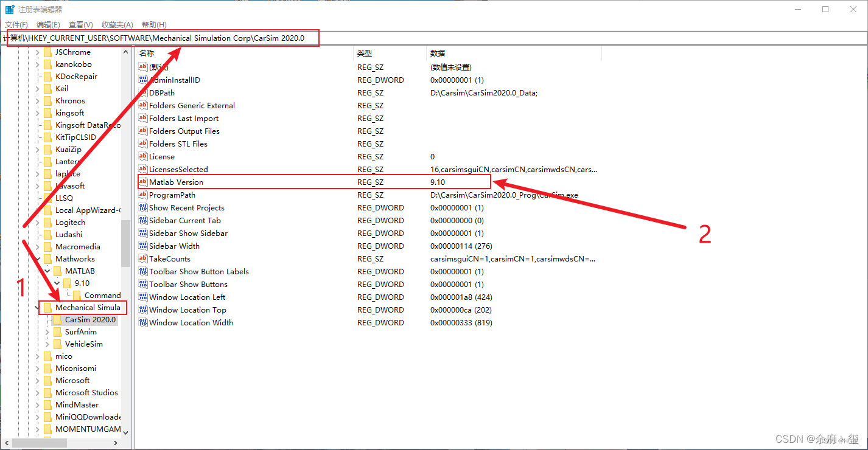Click the Registry Editor title bar icon
This screenshot has width=868, height=450.
(x=10, y=9)
